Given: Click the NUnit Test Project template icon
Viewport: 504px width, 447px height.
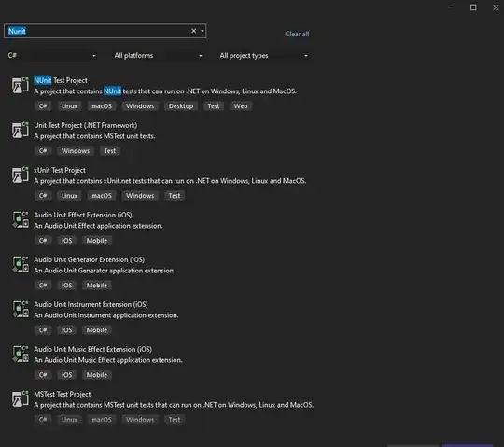Looking at the screenshot, I should (x=21, y=85).
